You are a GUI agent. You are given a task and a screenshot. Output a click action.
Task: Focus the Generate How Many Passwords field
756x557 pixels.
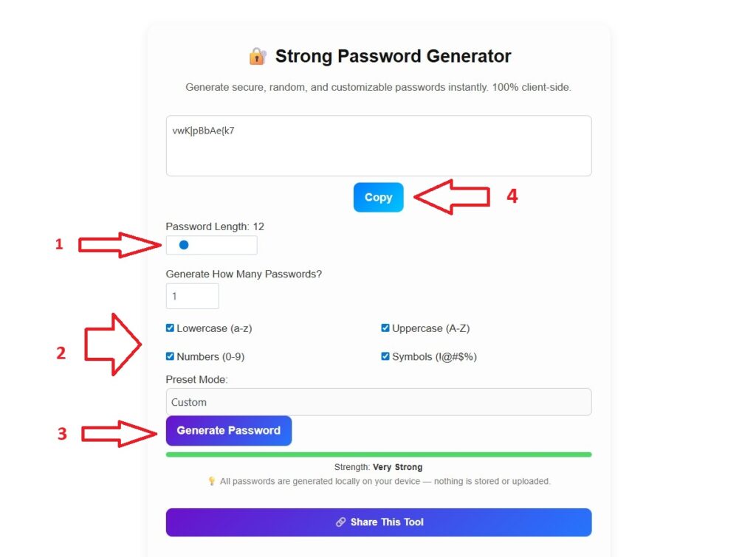click(192, 295)
